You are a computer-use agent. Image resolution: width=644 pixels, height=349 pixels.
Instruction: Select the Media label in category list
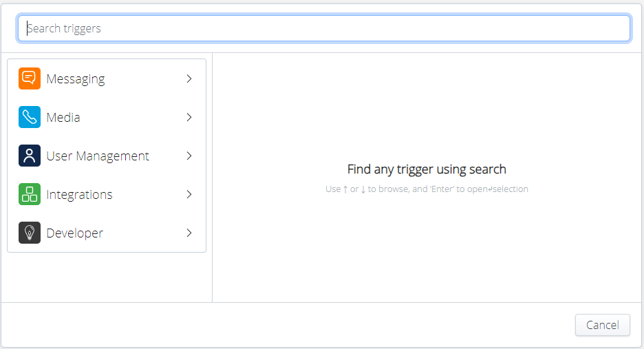(63, 118)
